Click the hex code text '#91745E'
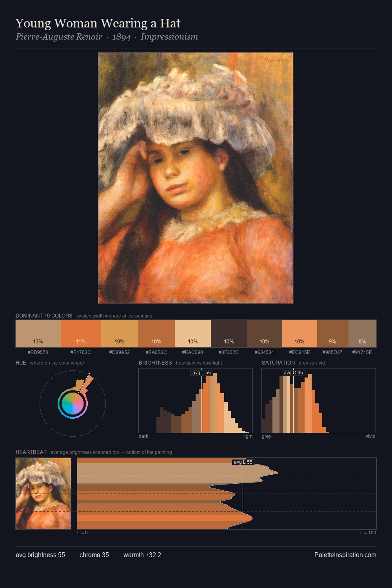This screenshot has width=392, height=588. click(x=362, y=352)
